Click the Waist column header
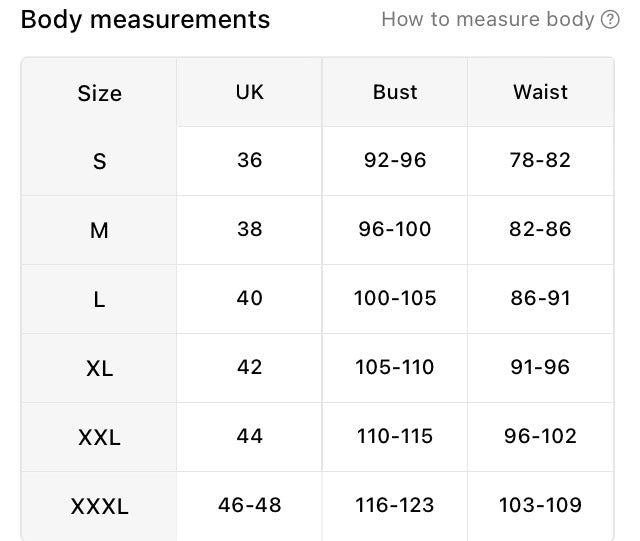This screenshot has width=640, height=541. point(540,92)
